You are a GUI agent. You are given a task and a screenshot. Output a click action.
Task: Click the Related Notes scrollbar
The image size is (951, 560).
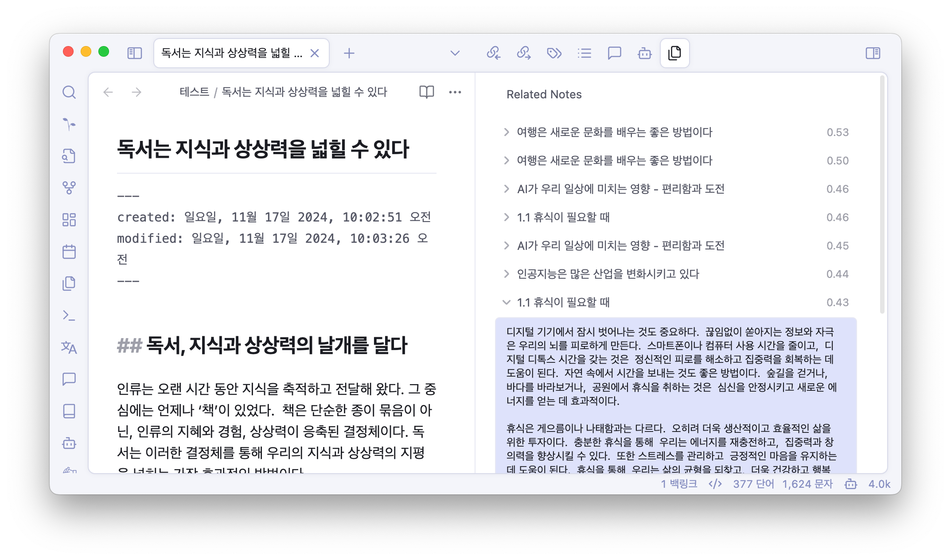tap(882, 195)
